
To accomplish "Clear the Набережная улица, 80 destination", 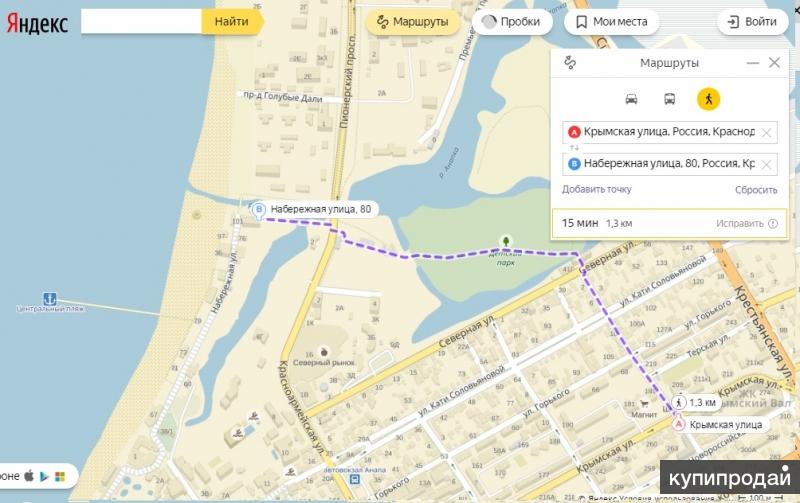I will (x=766, y=164).
